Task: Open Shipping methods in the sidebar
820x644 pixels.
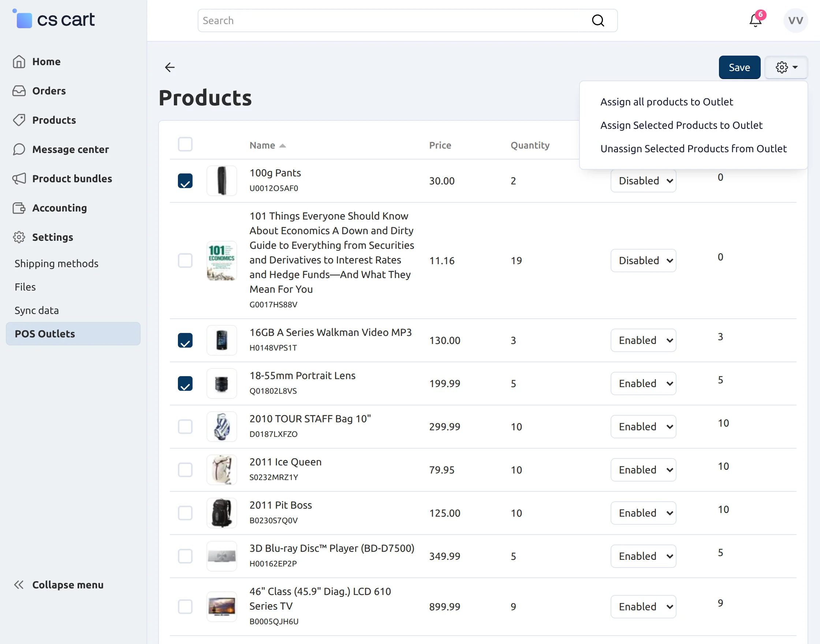Action: pyautogui.click(x=56, y=263)
